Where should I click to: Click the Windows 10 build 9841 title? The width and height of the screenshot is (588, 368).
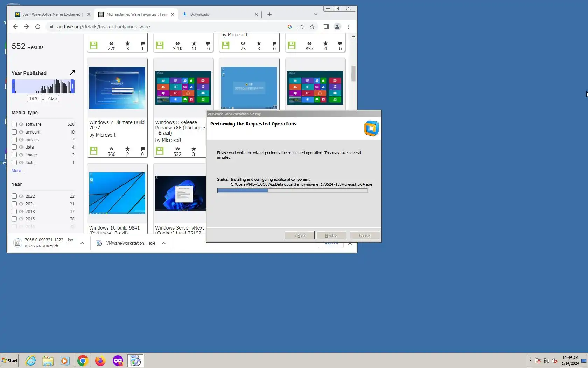(x=114, y=230)
